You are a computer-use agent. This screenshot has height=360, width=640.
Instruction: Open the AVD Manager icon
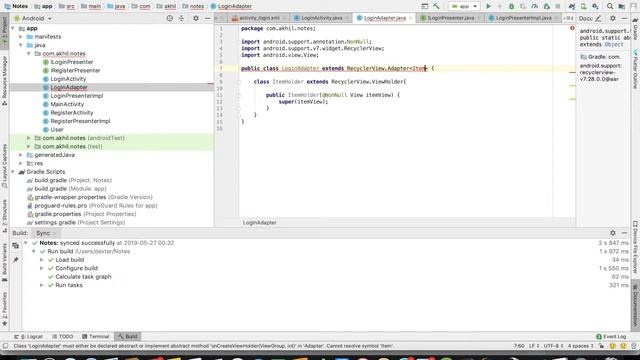click(x=584, y=6)
